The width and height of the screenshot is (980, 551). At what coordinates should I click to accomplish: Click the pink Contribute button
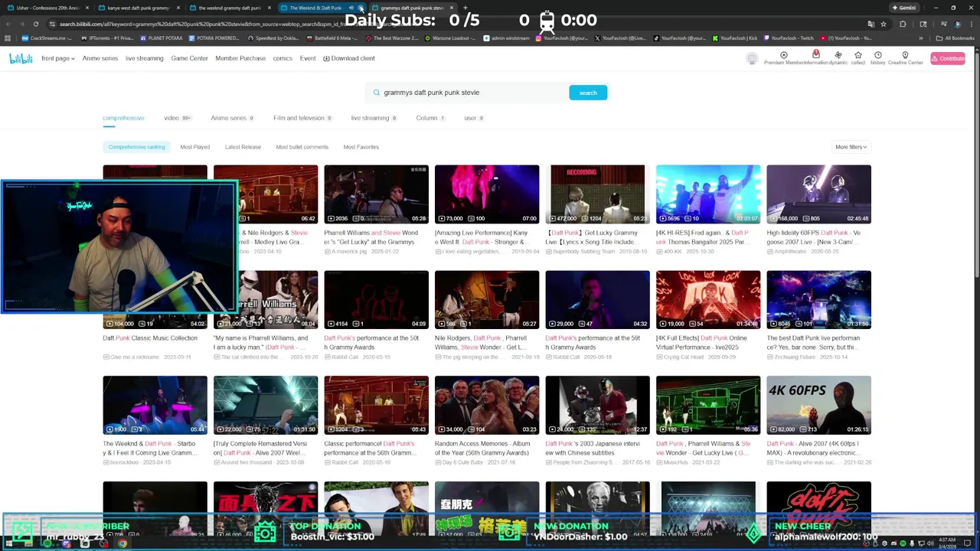coord(948,58)
